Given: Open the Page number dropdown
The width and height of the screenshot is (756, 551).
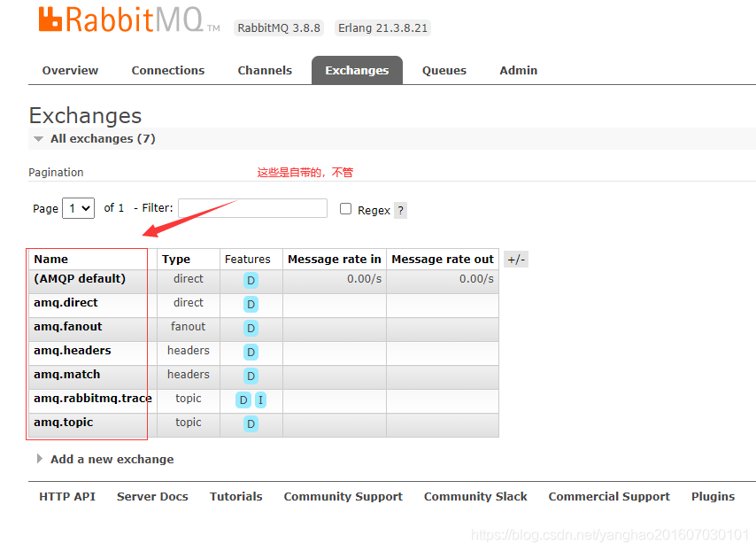Looking at the screenshot, I should tap(79, 208).
